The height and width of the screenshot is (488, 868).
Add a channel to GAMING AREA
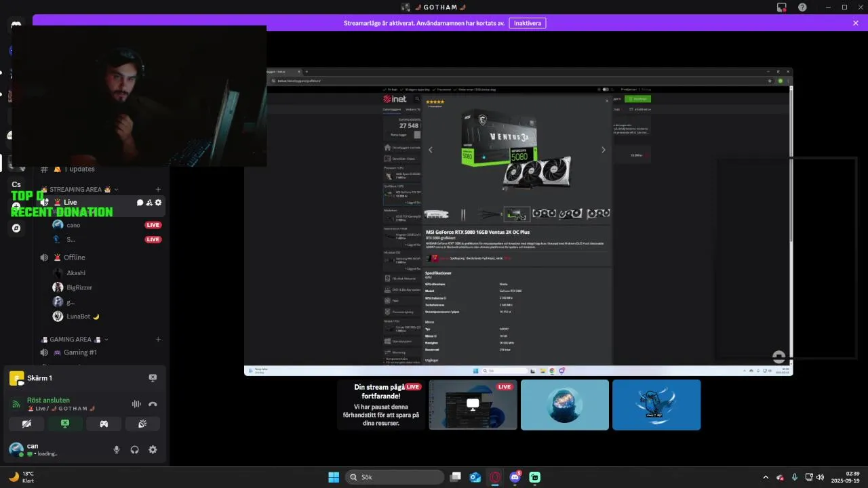[158, 340]
